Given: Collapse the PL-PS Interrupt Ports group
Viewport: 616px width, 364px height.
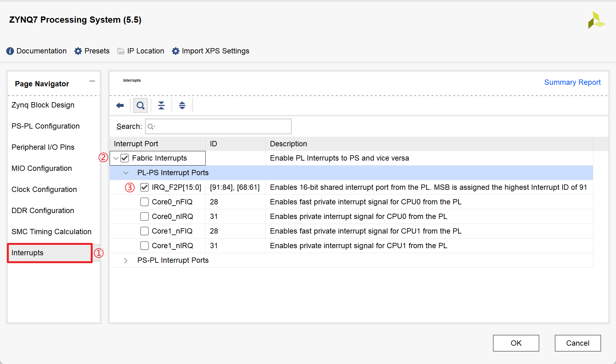Looking at the screenshot, I should [x=126, y=173].
